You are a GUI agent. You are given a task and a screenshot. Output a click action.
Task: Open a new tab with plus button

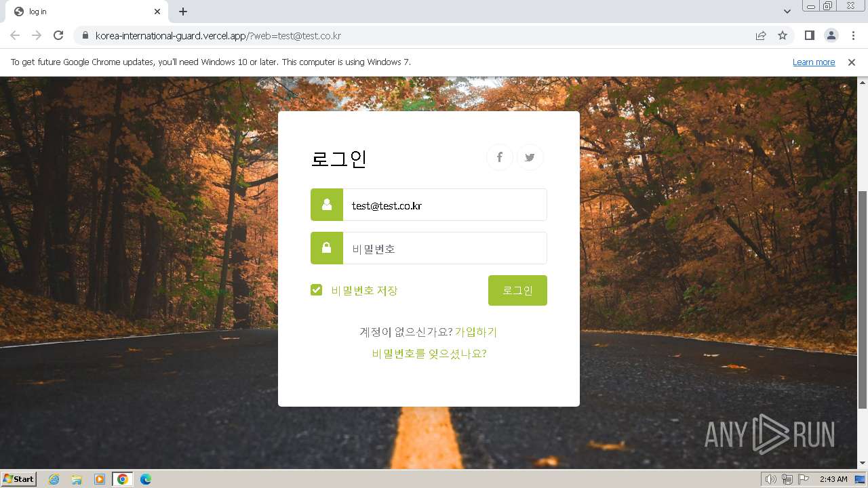point(183,12)
